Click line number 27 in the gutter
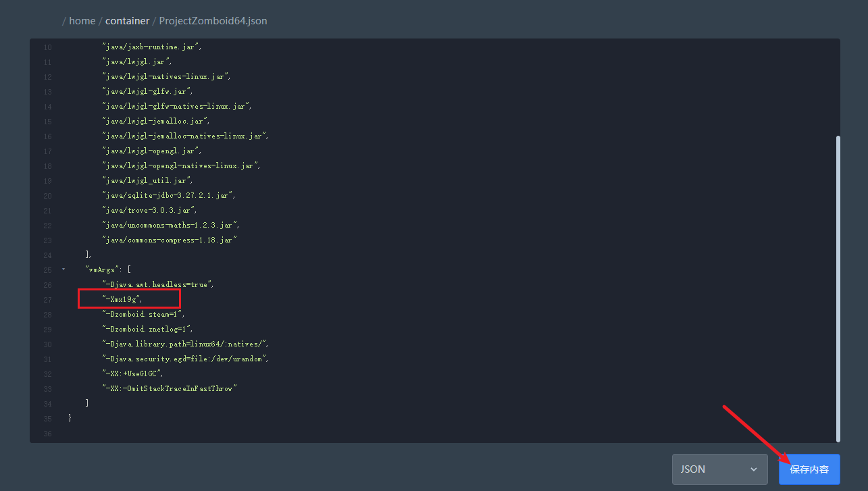This screenshot has height=491, width=868. 47,300
